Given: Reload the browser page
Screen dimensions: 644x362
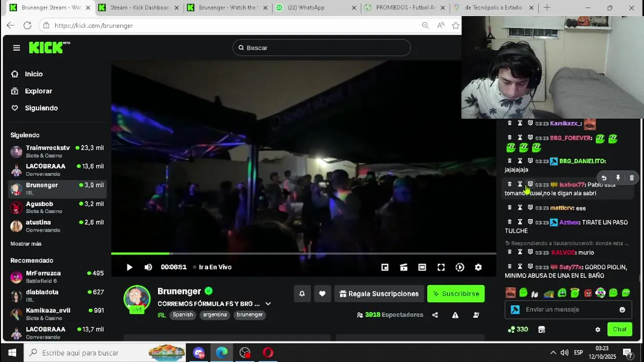Looking at the screenshot, I should (28, 26).
